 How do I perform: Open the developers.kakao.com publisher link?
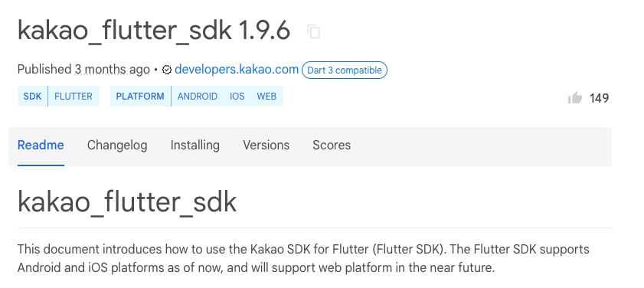237,70
